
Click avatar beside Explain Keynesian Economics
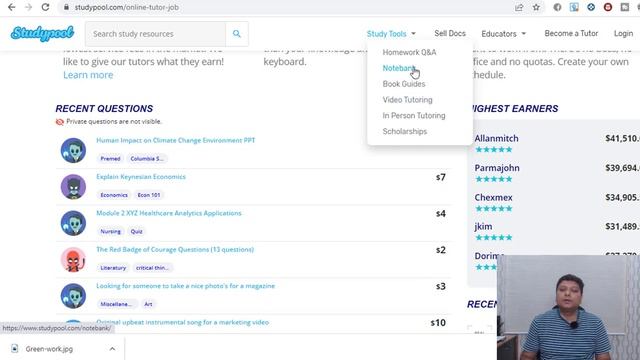pos(73,187)
